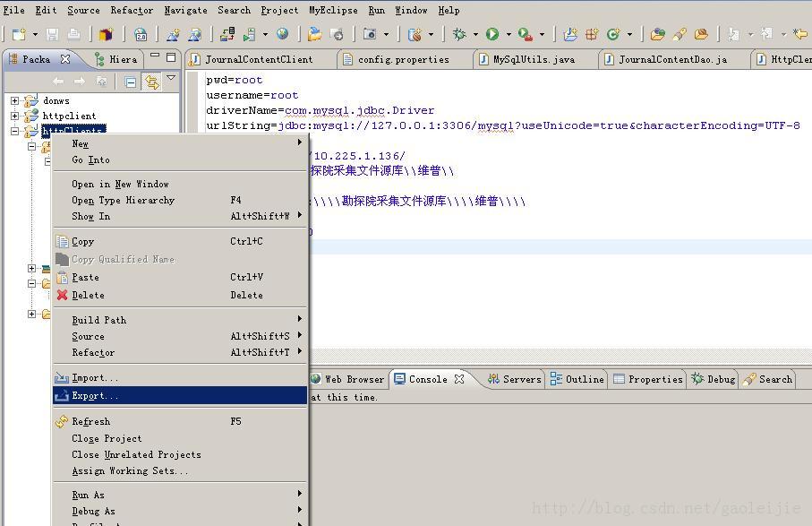Image resolution: width=812 pixels, height=526 pixels.
Task: Expand the httpclient project node
Action: (14, 116)
